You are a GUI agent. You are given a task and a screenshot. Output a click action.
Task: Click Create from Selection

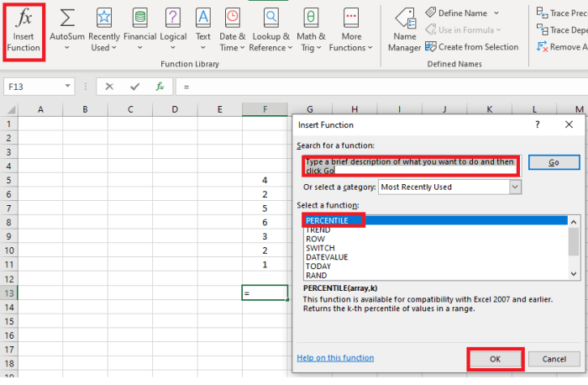472,47
